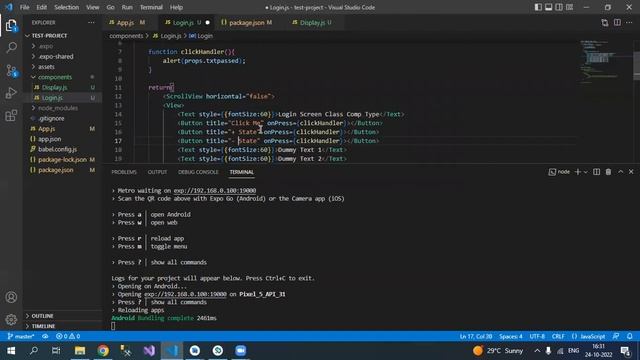Viewport: 640px width, 360px height.
Task: Click the node terminal shell label
Action: pos(559,172)
